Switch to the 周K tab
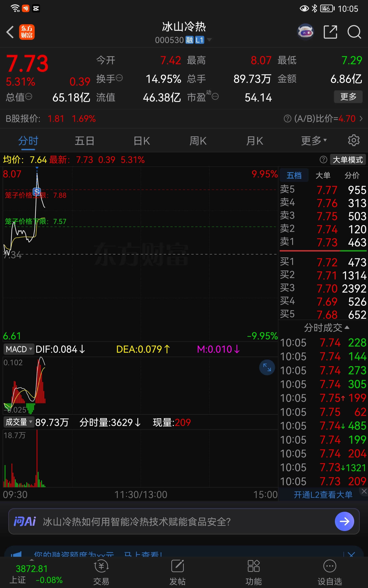This screenshot has height=588, width=368. click(198, 141)
